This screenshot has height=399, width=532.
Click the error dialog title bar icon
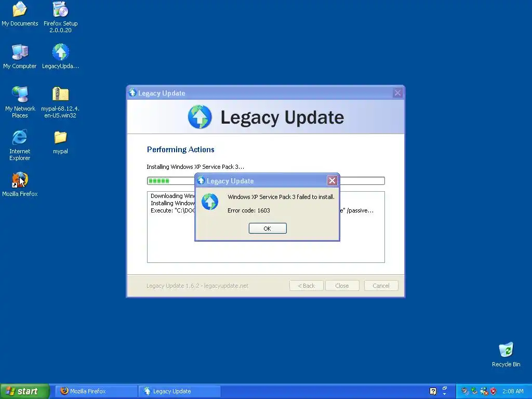[x=201, y=180]
